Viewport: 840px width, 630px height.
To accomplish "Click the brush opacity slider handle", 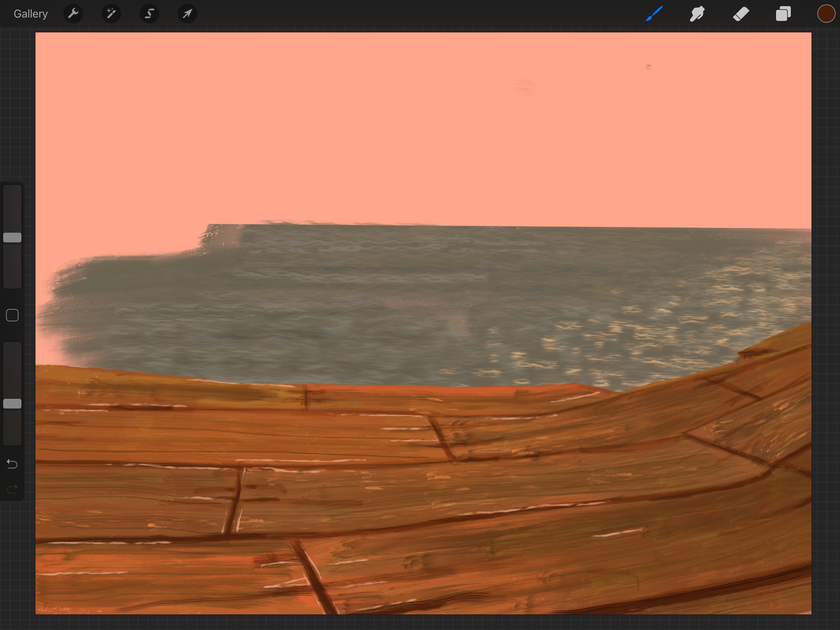I will 12,404.
